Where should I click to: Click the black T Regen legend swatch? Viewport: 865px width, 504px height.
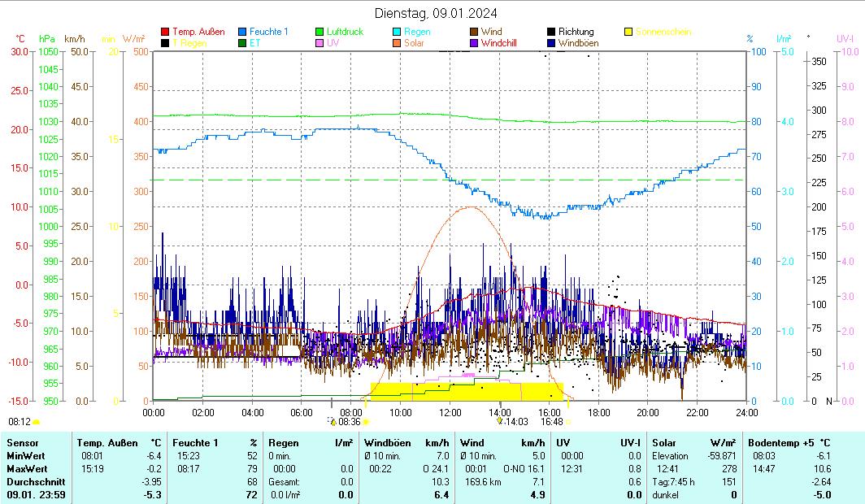(164, 43)
